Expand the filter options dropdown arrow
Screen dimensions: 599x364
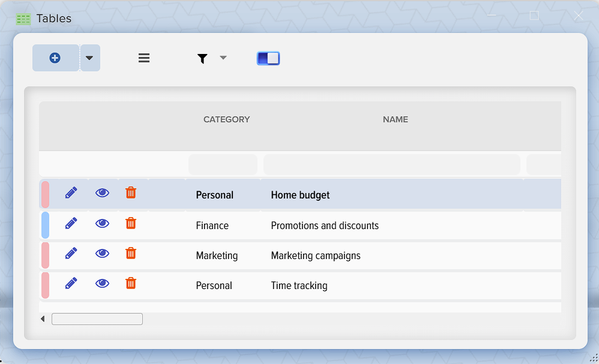click(223, 58)
